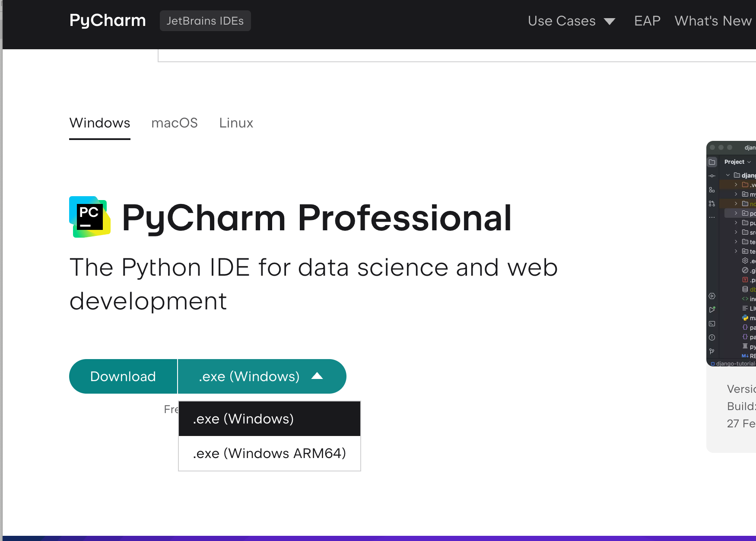Open the Terminal tool window icon

(712, 324)
